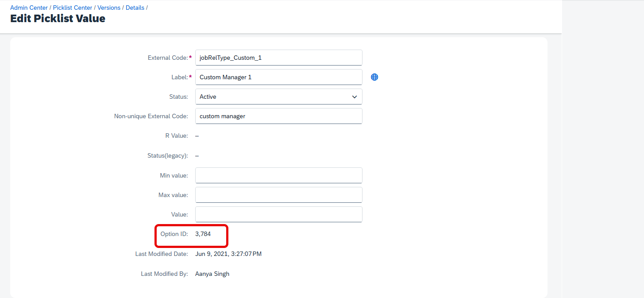The width and height of the screenshot is (644, 298).
Task: Select the Option ID value 3,784
Action: [203, 234]
